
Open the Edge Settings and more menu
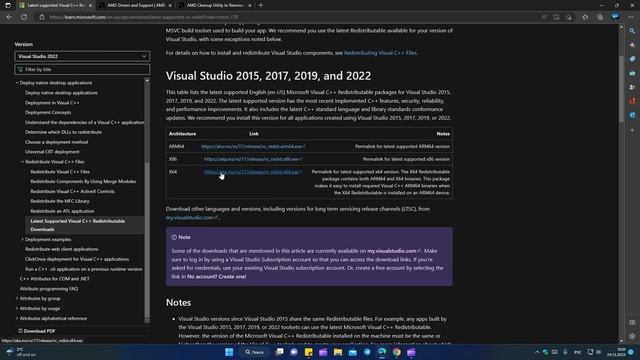tap(631, 17)
